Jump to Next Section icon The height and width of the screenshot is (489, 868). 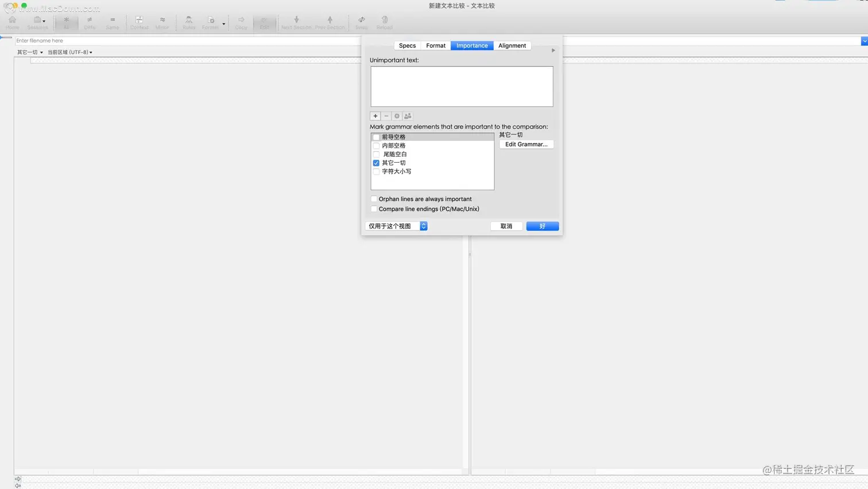[x=296, y=22]
